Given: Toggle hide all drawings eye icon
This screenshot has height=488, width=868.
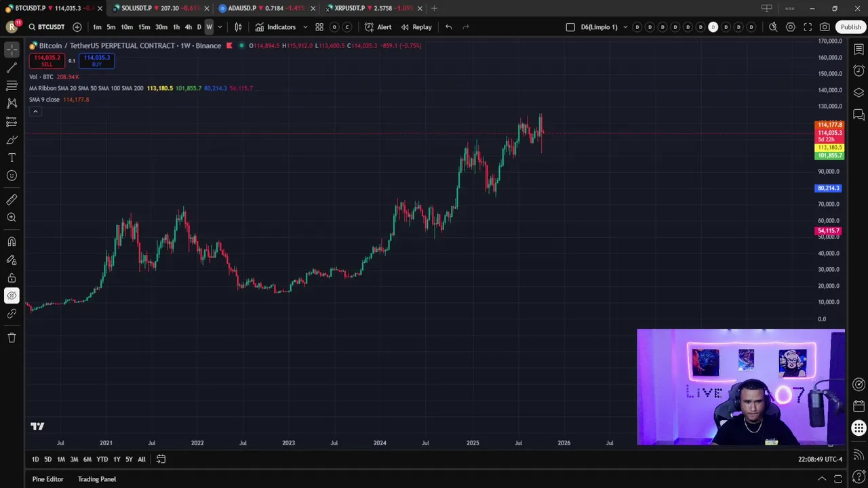Looking at the screenshot, I should pos(12,296).
